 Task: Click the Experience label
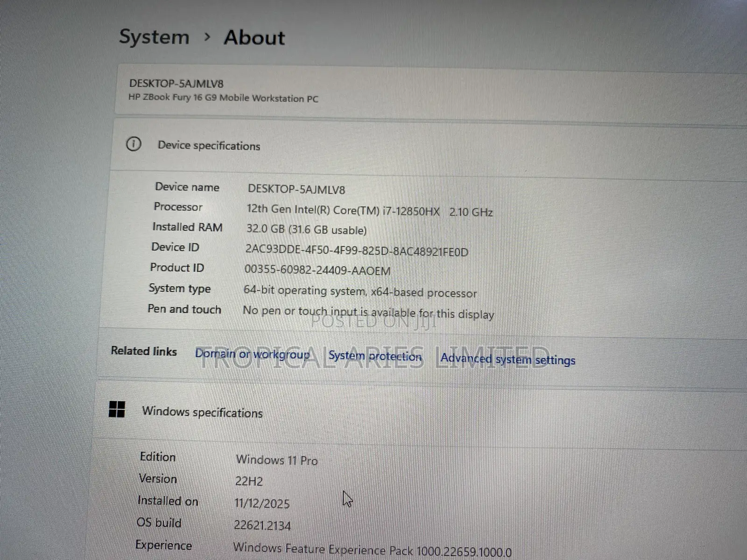(163, 545)
